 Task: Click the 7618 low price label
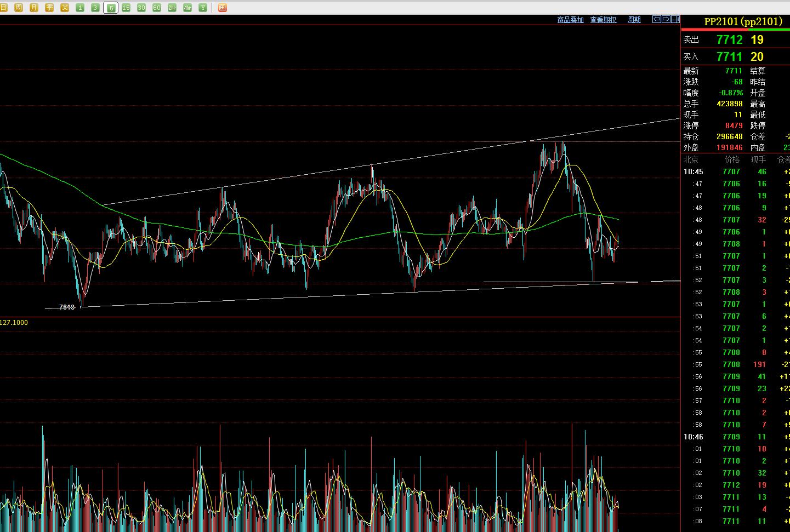click(x=66, y=307)
